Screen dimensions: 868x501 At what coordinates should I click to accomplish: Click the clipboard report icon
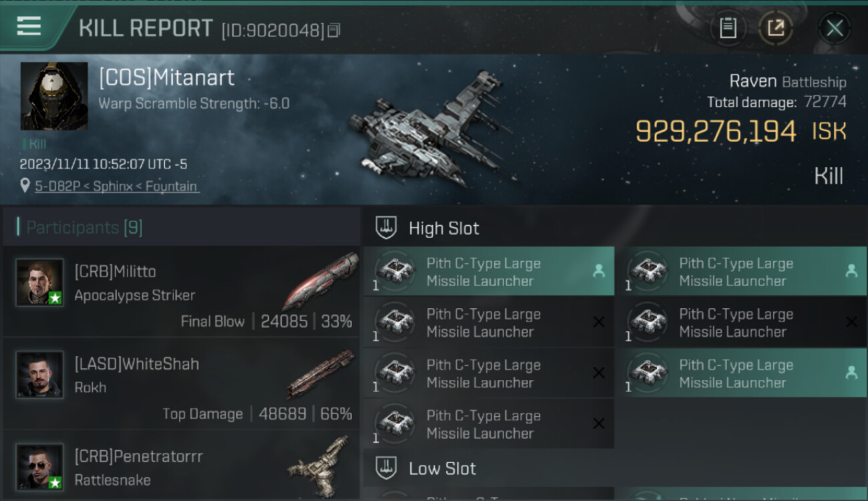pos(728,28)
